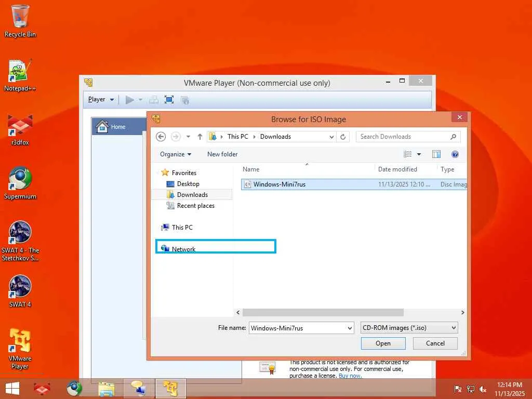This screenshot has height=399, width=532.
Task: Click Send Ctrl+Alt+Del icon in VMware toolbar
Action: click(154, 100)
